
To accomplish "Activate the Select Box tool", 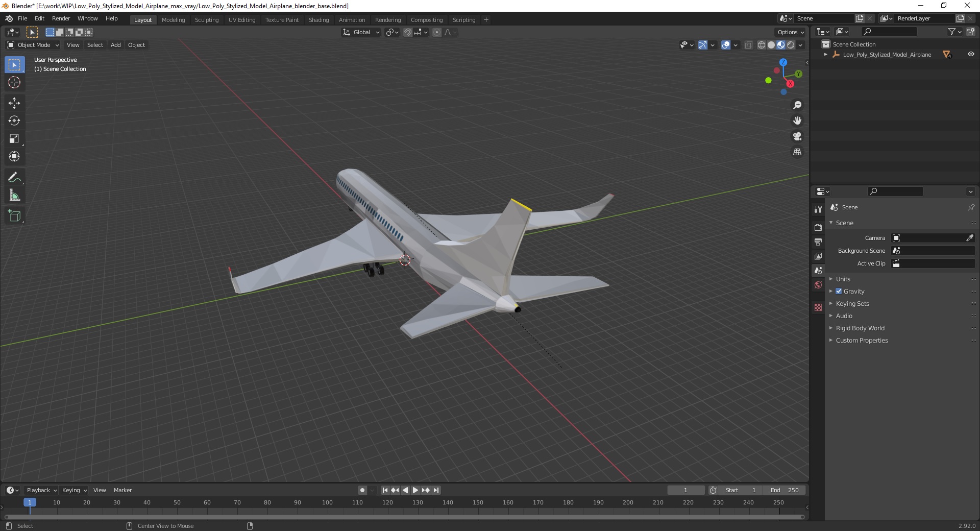I will point(14,65).
